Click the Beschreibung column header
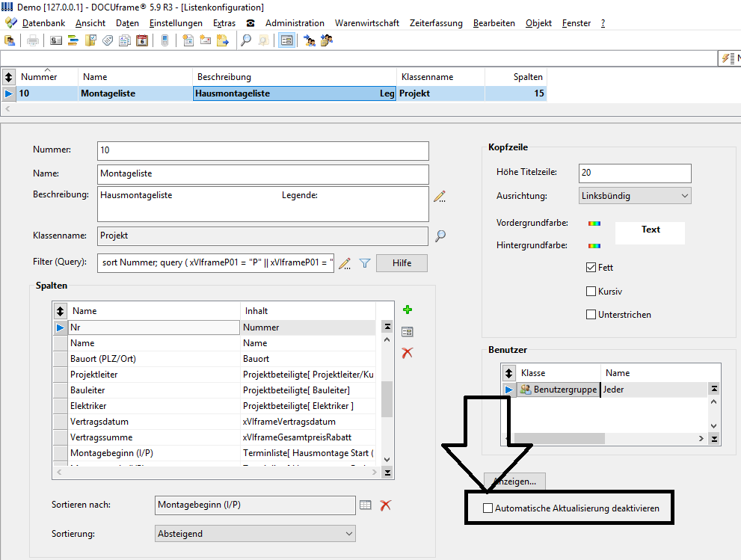The height and width of the screenshot is (560, 741). (295, 76)
